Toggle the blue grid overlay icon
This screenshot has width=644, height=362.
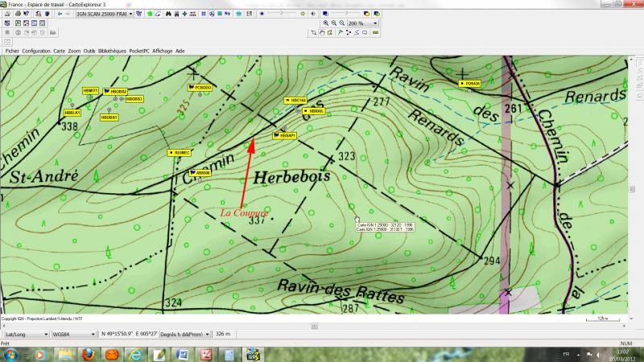204,14
